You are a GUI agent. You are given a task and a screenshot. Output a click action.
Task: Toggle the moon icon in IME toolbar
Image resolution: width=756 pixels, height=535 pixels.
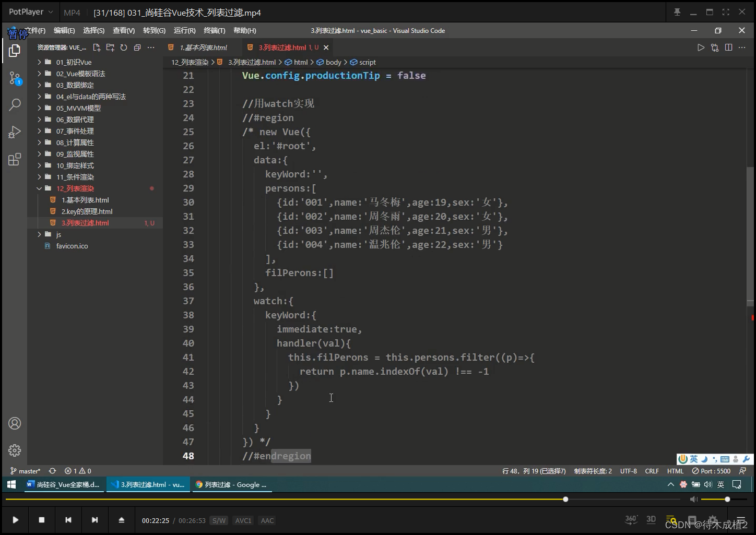pyautogui.click(x=704, y=459)
